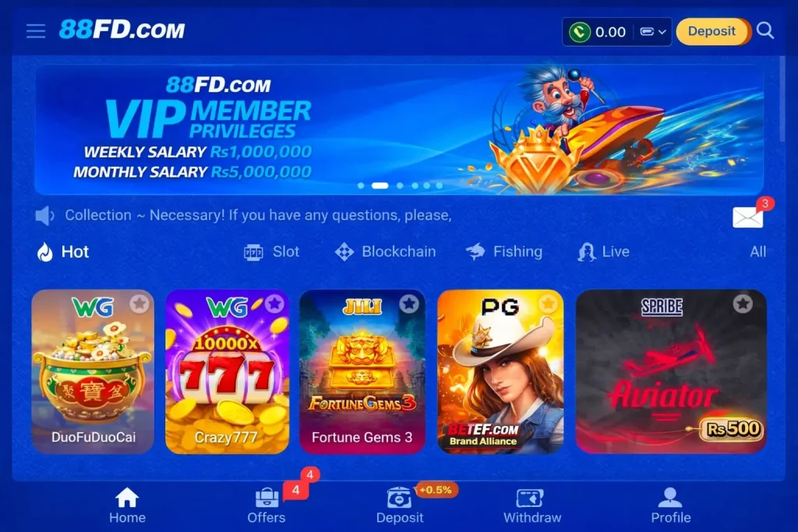Image resolution: width=798 pixels, height=532 pixels.
Task: Click the yellow Deposit button
Action: [x=712, y=31]
